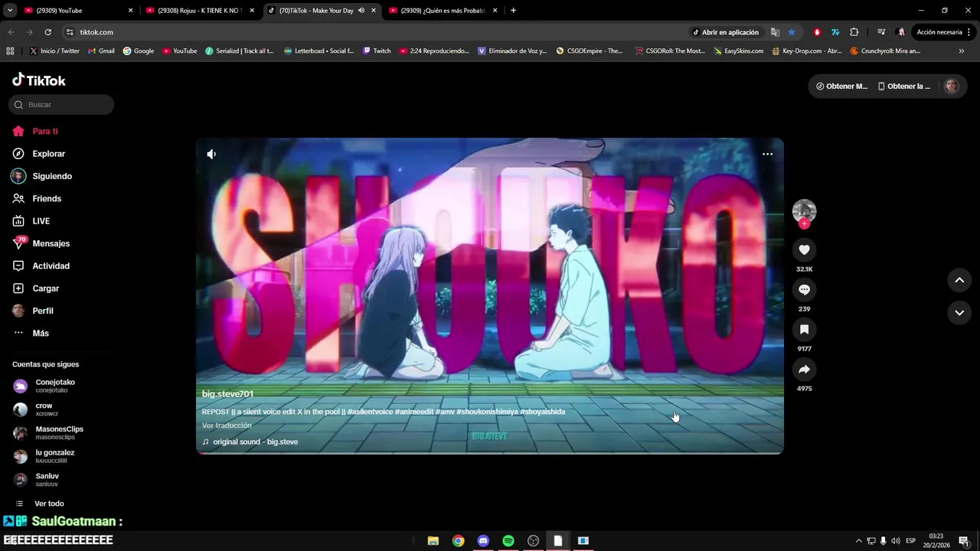
Task: Open the browser extensions puzzle icon
Action: (854, 32)
